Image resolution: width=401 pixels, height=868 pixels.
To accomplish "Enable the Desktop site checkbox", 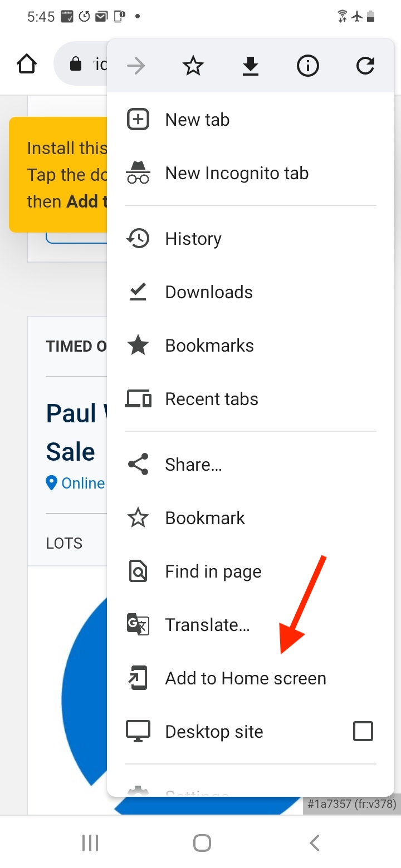I will pyautogui.click(x=363, y=731).
